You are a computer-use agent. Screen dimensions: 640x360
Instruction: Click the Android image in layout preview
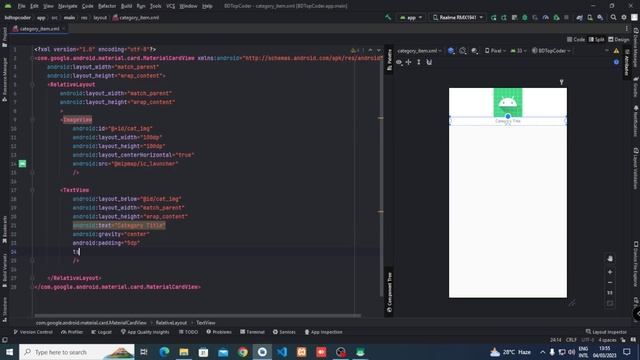[508, 102]
